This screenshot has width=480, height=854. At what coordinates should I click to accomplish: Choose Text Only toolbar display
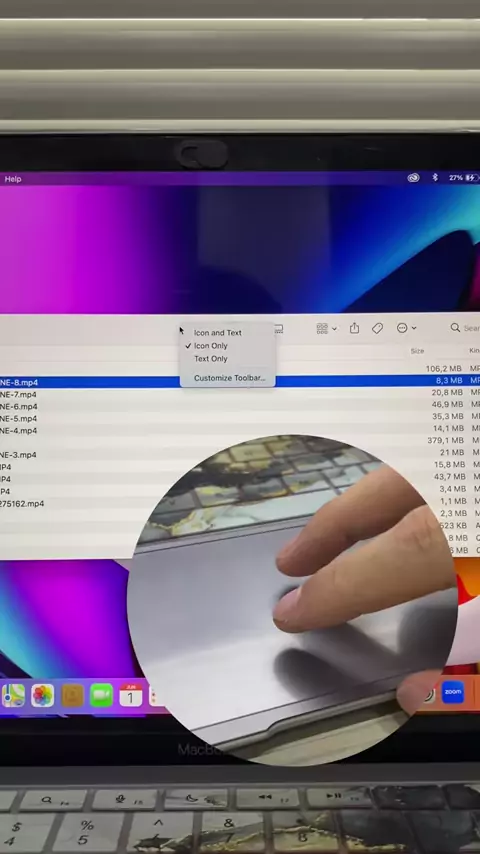tap(210, 359)
